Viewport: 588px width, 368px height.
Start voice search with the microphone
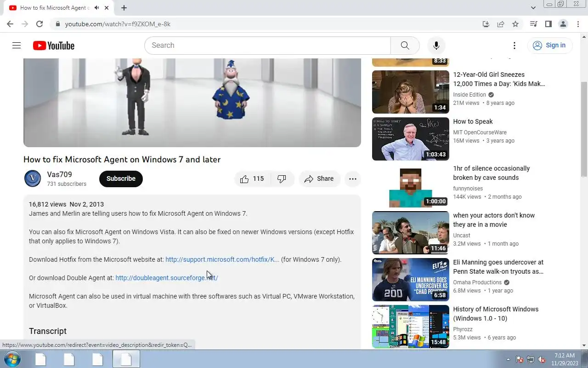coord(436,46)
